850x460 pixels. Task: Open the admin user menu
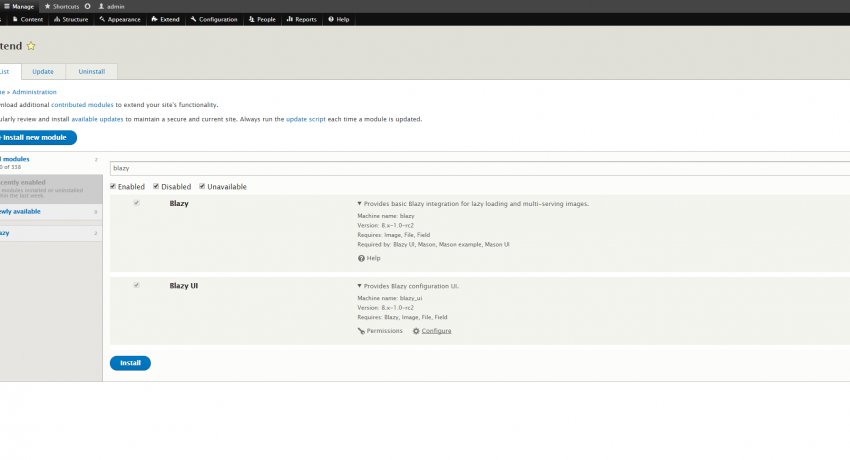tap(111, 7)
